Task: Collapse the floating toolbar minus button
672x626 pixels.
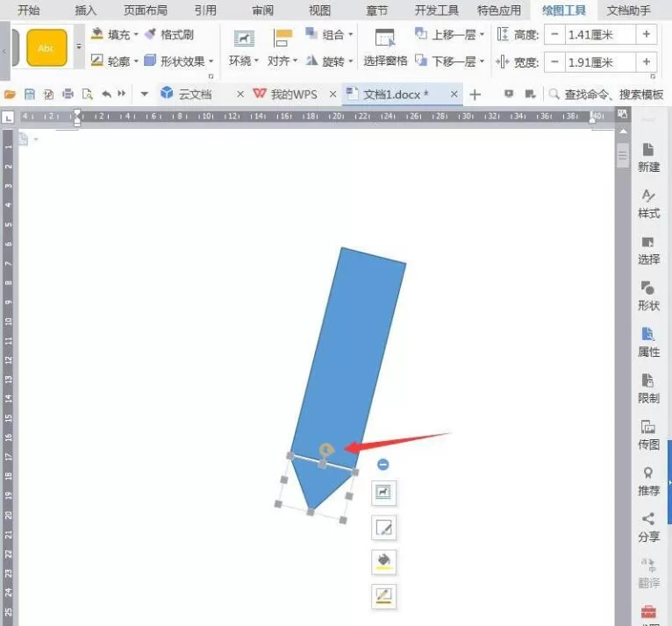Action: pyautogui.click(x=383, y=464)
